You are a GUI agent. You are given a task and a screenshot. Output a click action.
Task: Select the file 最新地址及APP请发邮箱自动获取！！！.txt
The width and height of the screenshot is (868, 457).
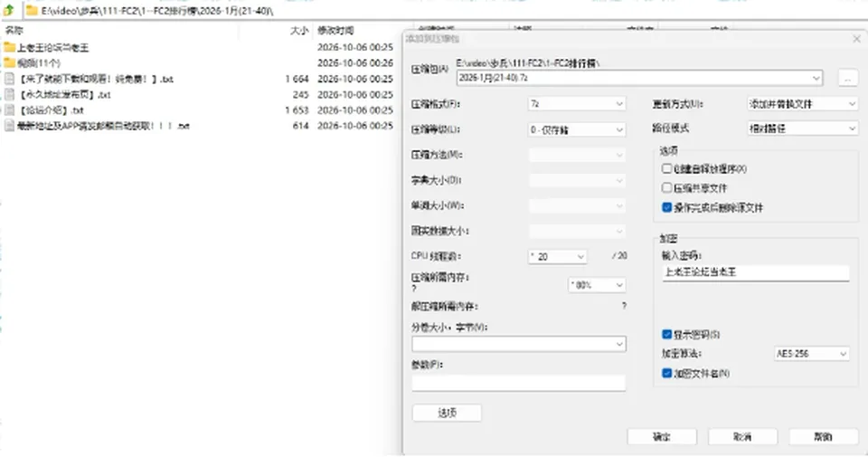tap(103, 126)
